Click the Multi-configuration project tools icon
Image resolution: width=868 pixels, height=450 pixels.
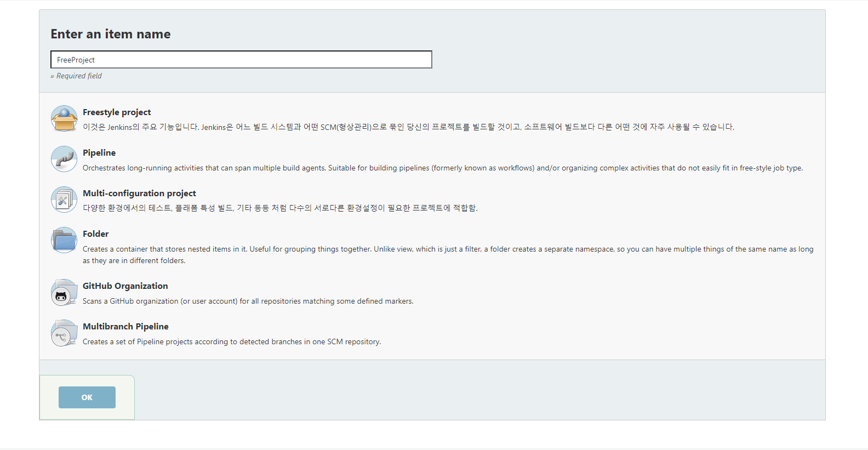(64, 200)
